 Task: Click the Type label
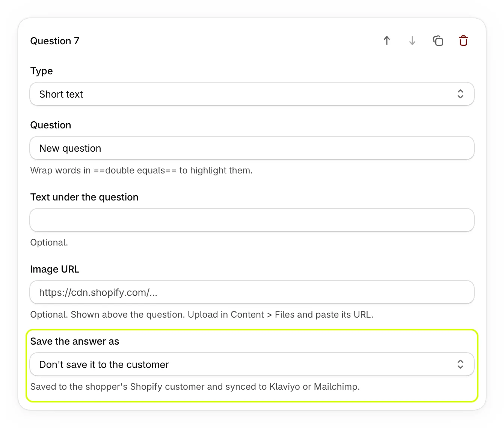click(x=42, y=71)
